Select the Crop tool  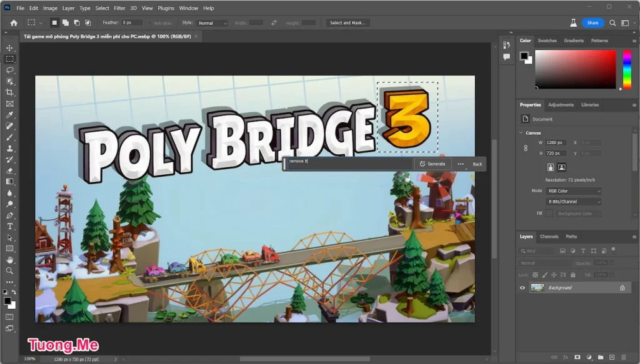pos(10,92)
